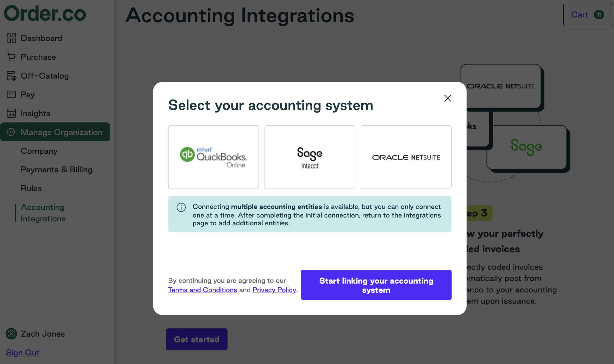Pick Oracle NetSuite as accounting system
Viewport: 614px width, 364px height.
coord(406,157)
